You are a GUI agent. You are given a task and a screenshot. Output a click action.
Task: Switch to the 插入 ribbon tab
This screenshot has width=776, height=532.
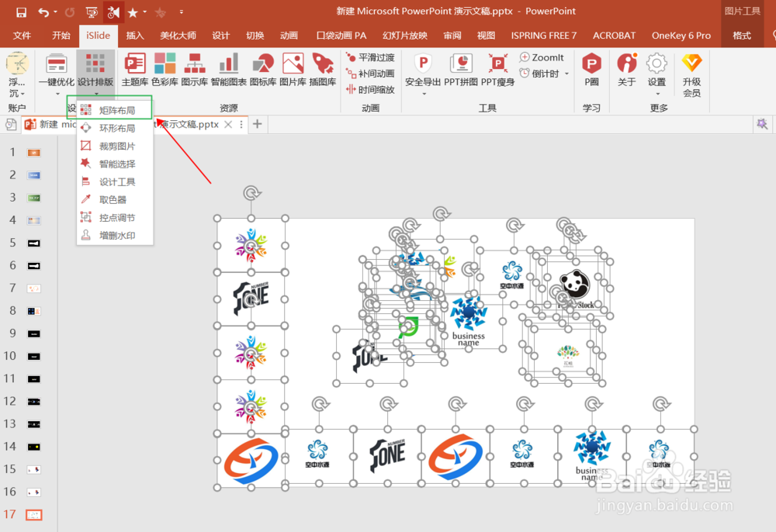point(134,36)
